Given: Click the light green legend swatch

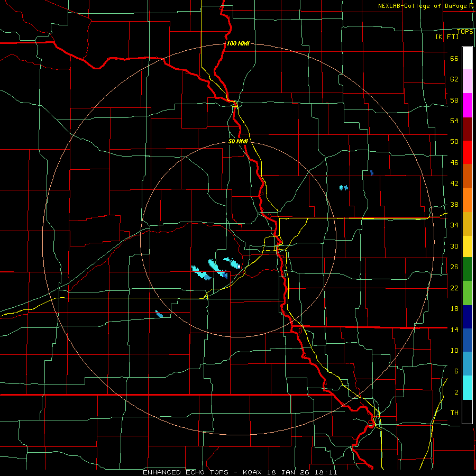Looking at the screenshot, I should (x=467, y=293).
